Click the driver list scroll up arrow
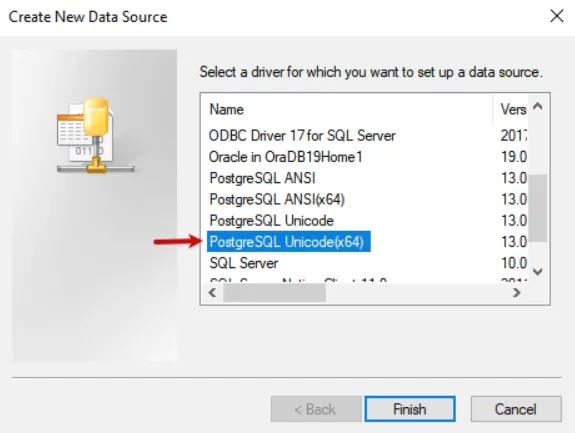575x433 pixels. pos(538,107)
